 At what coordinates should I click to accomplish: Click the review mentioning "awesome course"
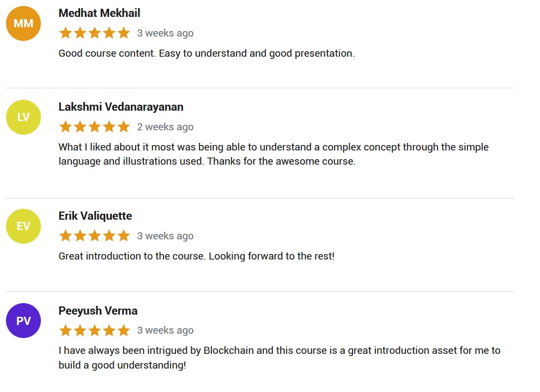[274, 154]
